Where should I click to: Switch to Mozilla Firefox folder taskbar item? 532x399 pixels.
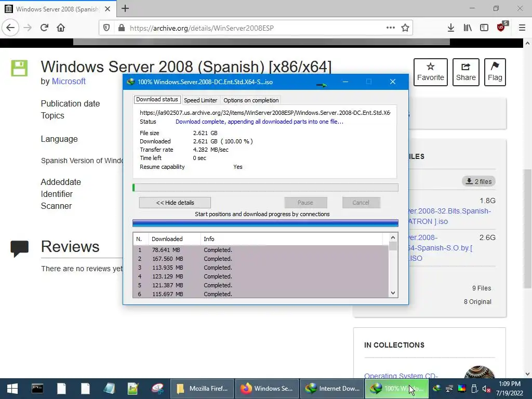pos(202,389)
